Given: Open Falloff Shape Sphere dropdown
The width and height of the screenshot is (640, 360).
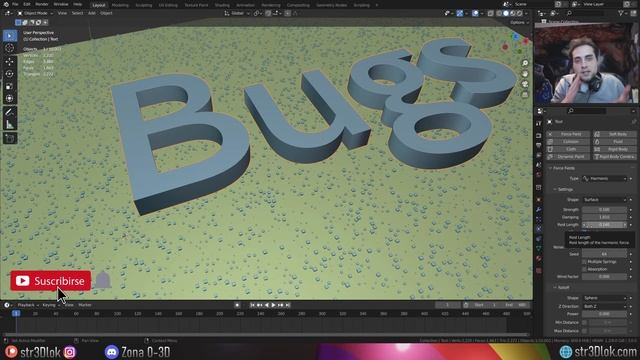Looking at the screenshot, I should (604, 298).
